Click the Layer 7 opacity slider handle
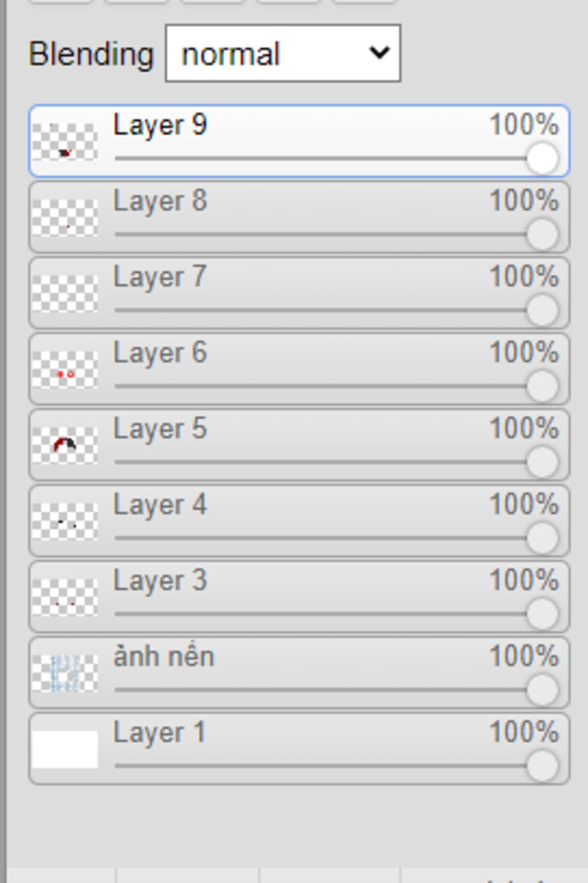The image size is (588, 883). point(542,310)
